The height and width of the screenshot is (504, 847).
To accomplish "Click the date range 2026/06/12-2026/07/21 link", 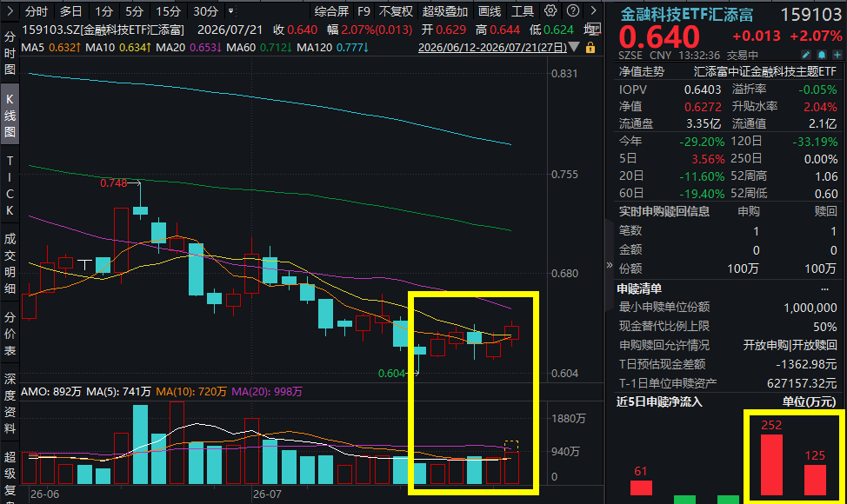I will (x=492, y=48).
